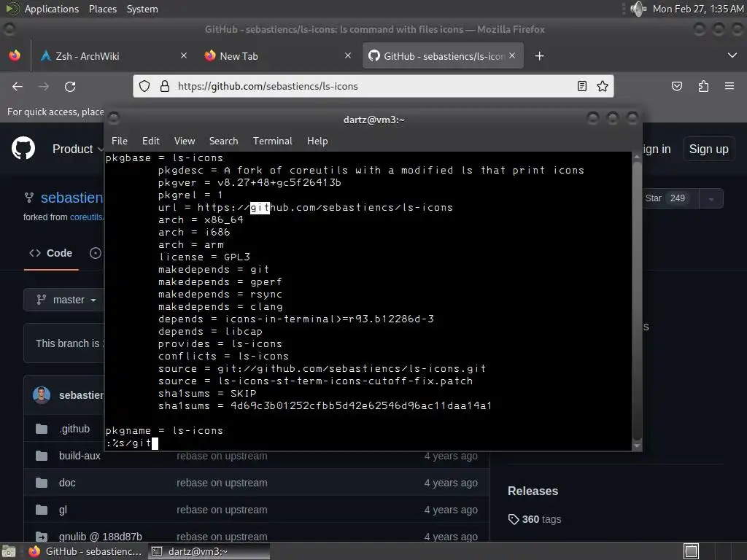Expand the master branch dropdown
This screenshot has height=560, width=747.
pos(64,300)
